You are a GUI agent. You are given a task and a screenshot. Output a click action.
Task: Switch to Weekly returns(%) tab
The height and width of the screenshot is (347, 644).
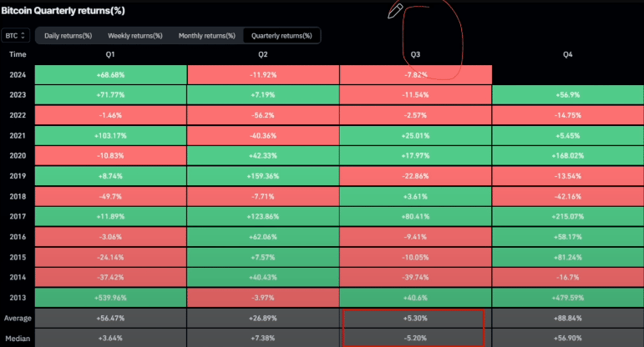click(135, 36)
